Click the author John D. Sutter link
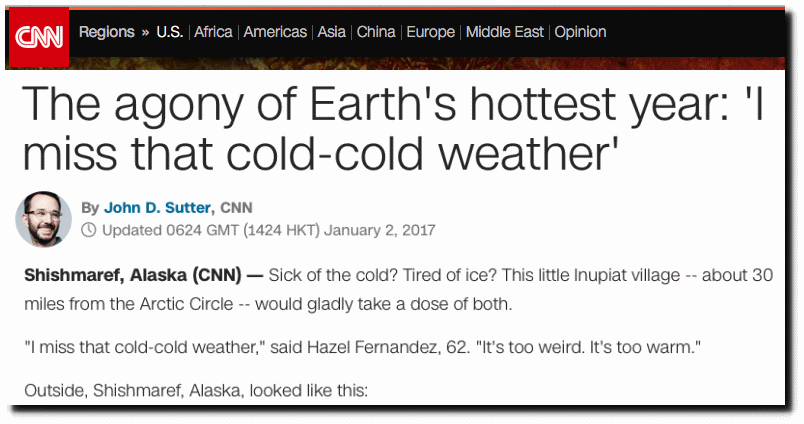The width and height of the screenshot is (804, 424). coord(157,208)
